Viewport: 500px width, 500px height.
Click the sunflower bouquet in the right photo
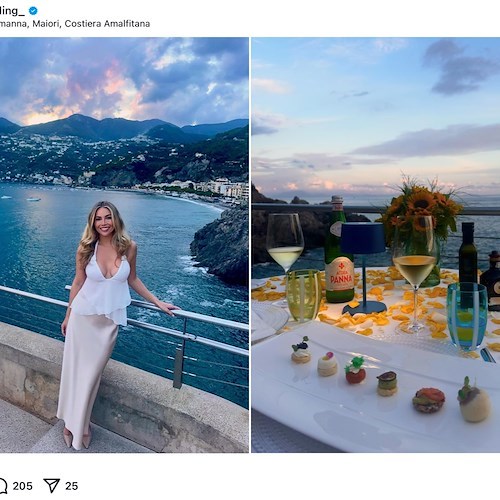pyautogui.click(x=422, y=208)
